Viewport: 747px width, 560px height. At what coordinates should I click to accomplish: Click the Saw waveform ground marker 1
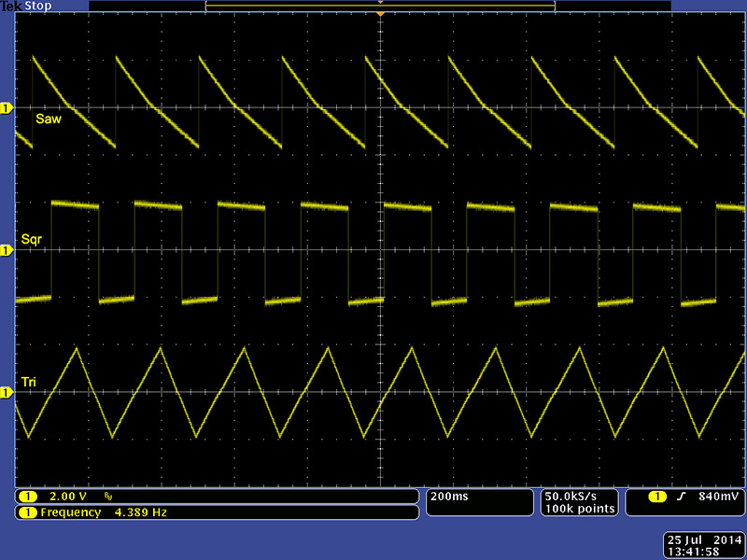pos(7,109)
